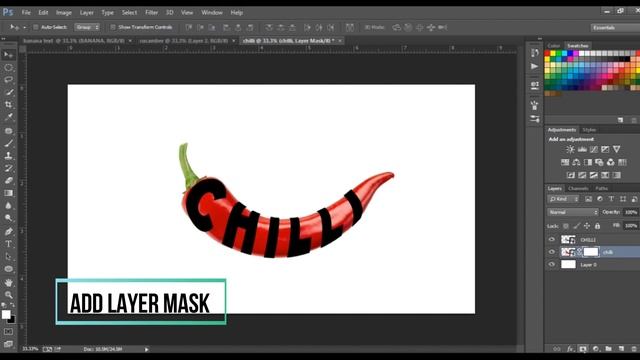The height and width of the screenshot is (360, 640).
Task: Switch to the Channels tab
Action: tap(578, 188)
